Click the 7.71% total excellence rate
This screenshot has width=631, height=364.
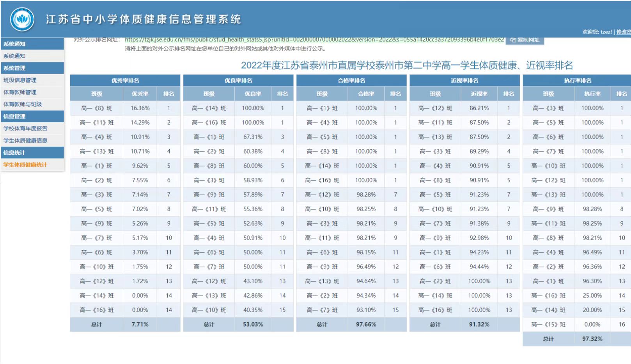point(140,325)
